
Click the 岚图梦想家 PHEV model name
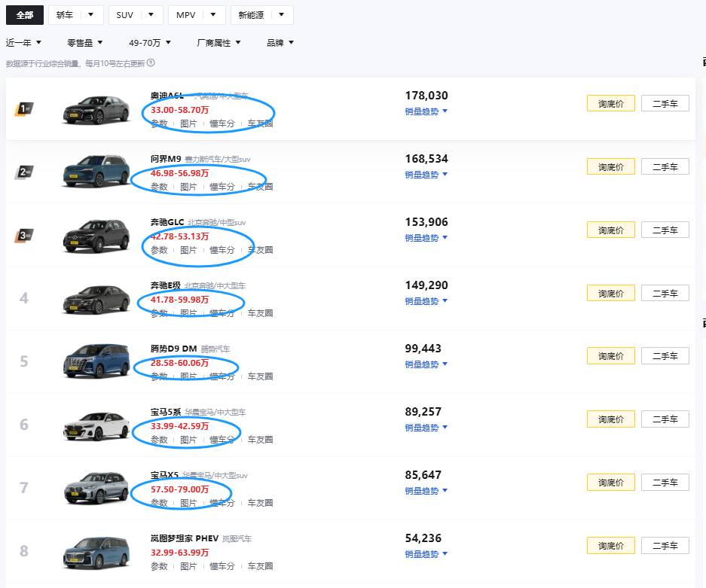[184, 538]
